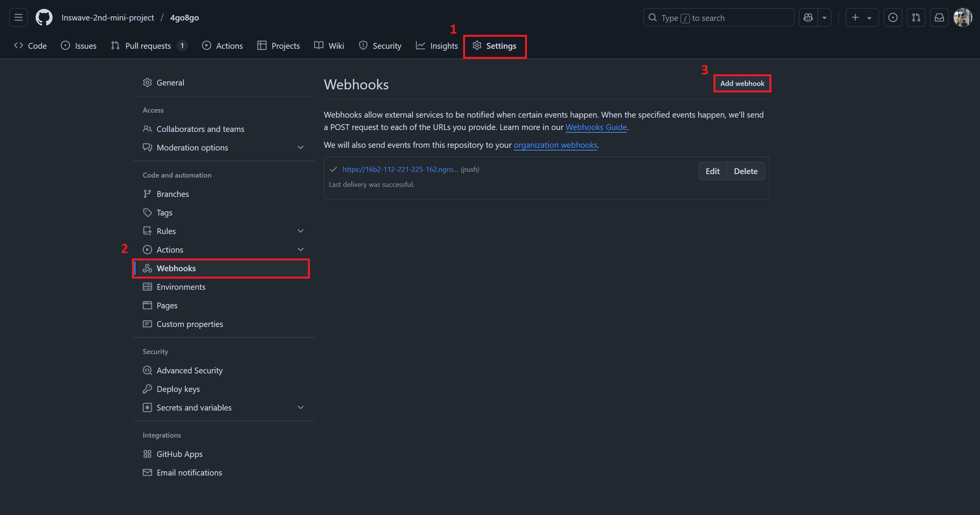Viewport: 980px width, 515px height.
Task: Open Deploy keys in sidebar
Action: point(178,389)
